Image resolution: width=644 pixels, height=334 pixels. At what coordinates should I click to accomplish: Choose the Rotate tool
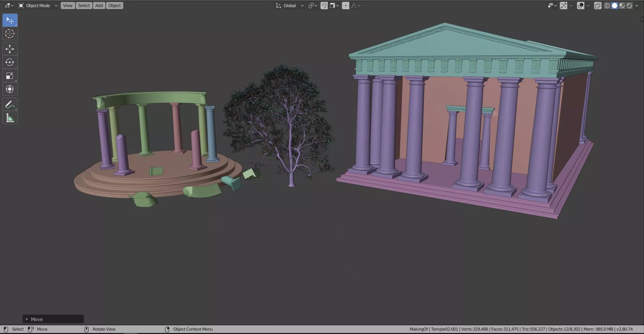click(10, 62)
